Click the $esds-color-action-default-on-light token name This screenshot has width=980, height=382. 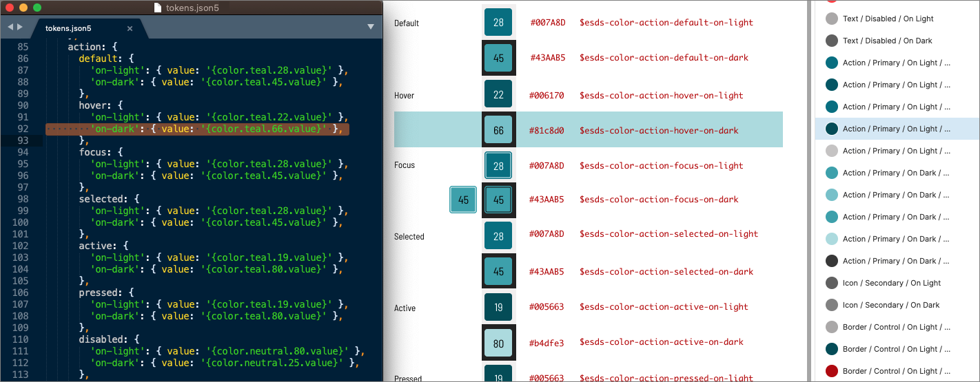point(666,23)
